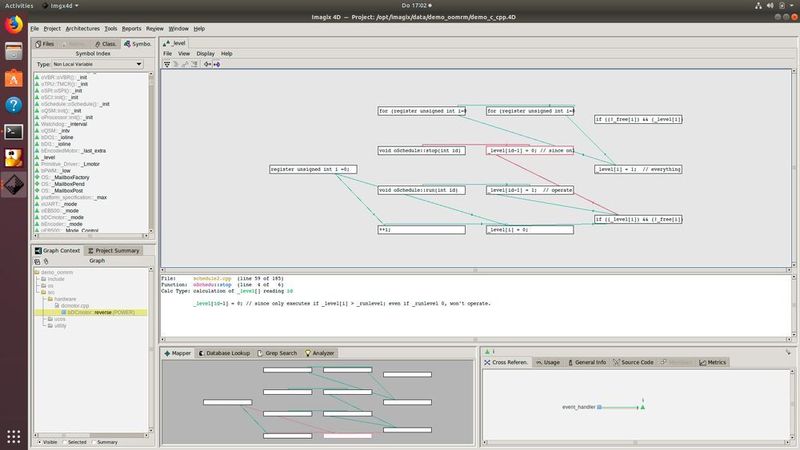Click the forward arrow icon in graph toolbar
The height and width of the screenshot is (450, 800).
(216, 64)
